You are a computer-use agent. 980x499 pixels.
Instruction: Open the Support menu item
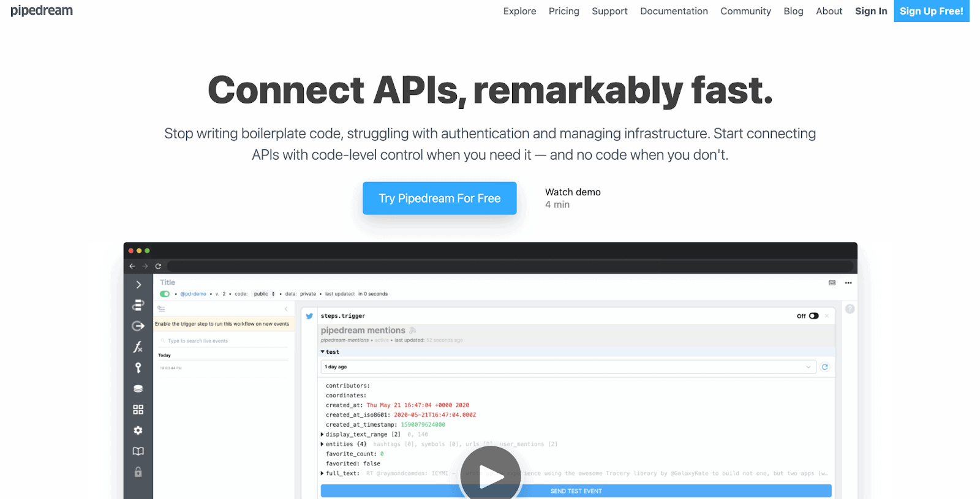coord(609,11)
